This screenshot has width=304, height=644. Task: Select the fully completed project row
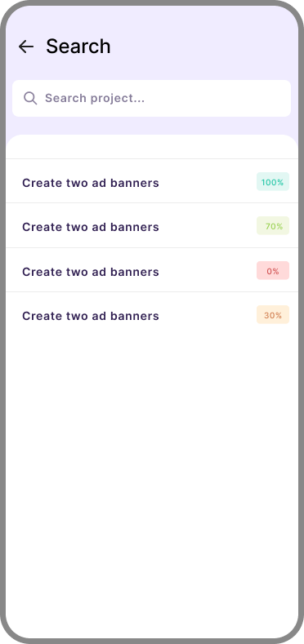152,180
